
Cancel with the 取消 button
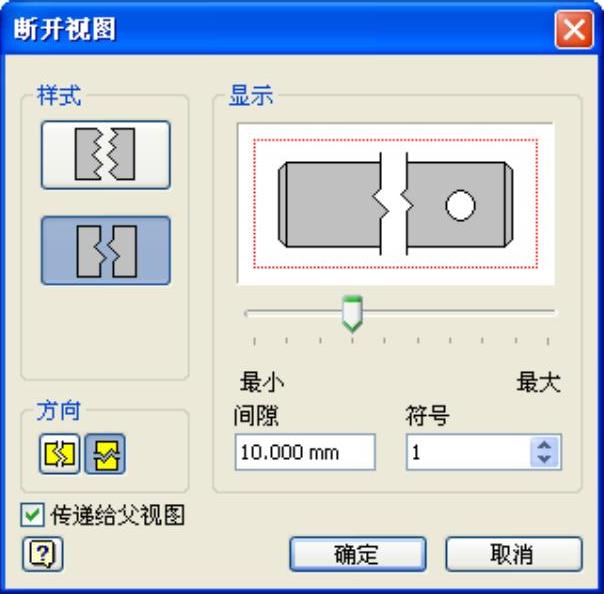pos(514,554)
